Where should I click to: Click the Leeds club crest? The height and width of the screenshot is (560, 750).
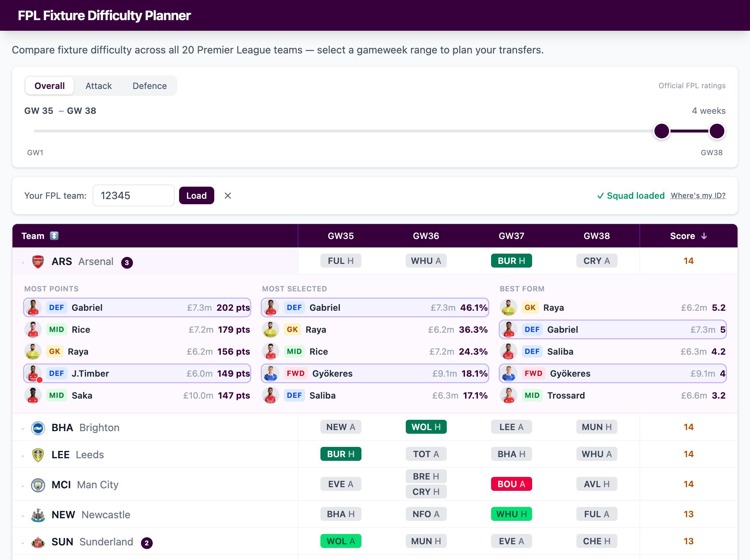[x=38, y=455]
